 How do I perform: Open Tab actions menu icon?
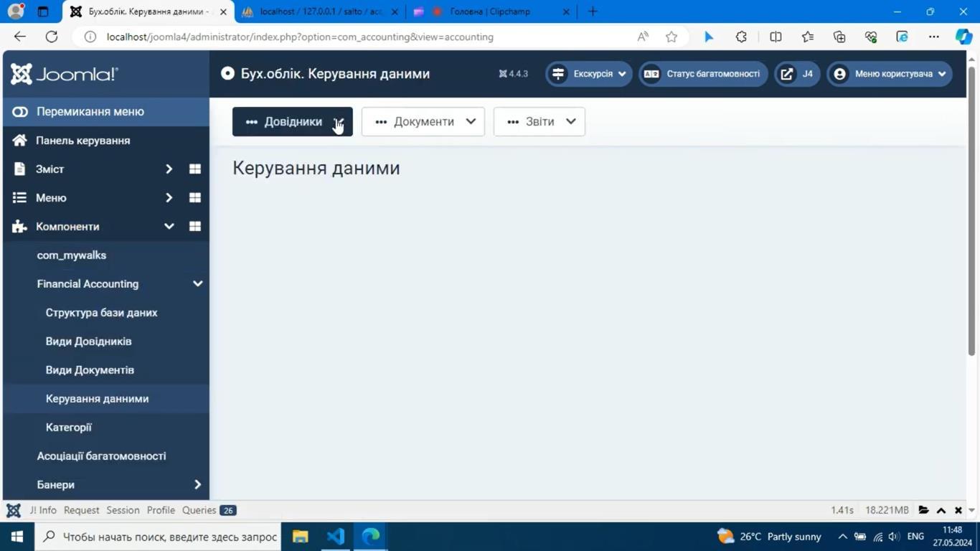(43, 11)
